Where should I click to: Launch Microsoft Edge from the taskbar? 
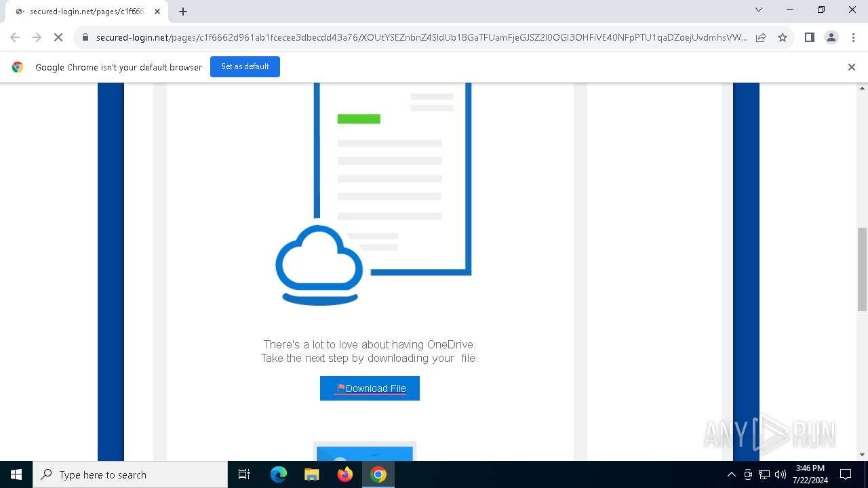[279, 474]
